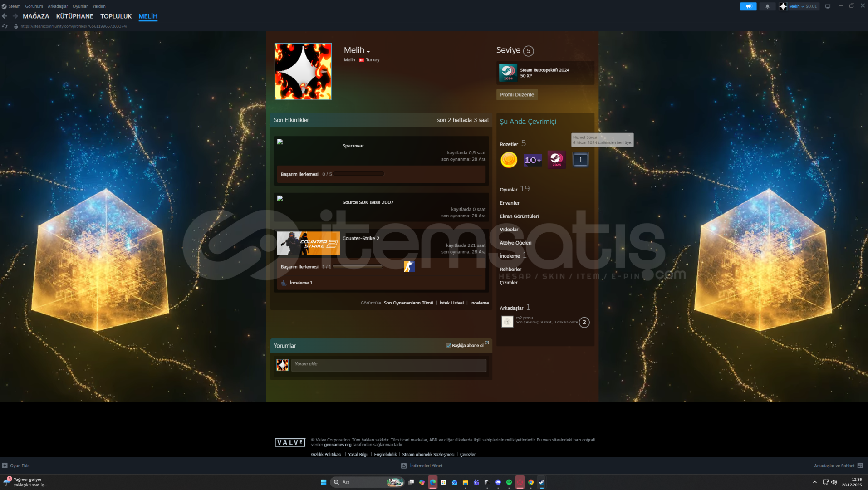Screen dimensions: 868x490
Task: Click the Counter-Strike 2 achievement progress bar
Action: (x=358, y=266)
